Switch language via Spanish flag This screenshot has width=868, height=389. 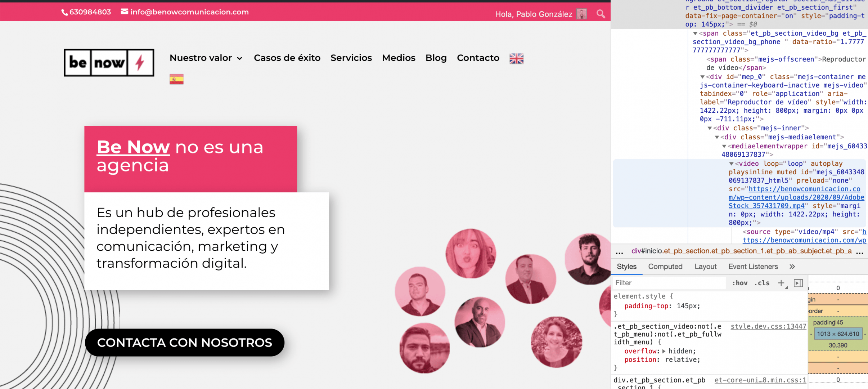176,79
